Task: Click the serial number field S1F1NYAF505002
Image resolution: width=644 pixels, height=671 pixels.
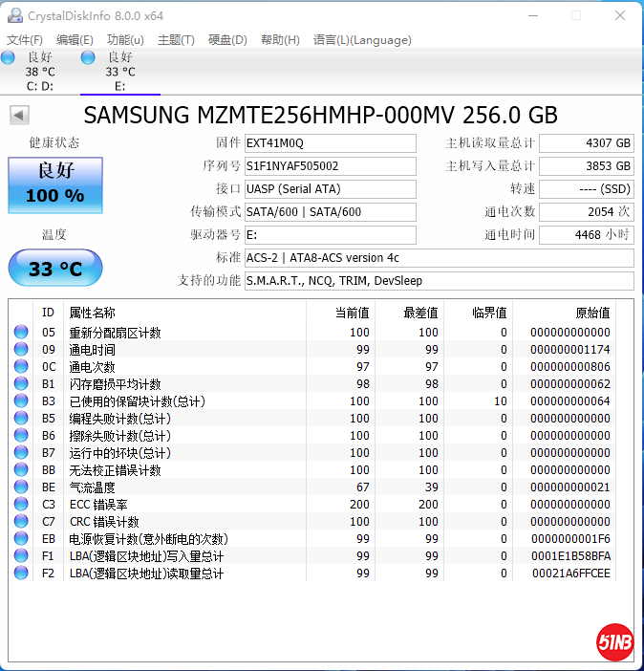Action: coord(330,166)
